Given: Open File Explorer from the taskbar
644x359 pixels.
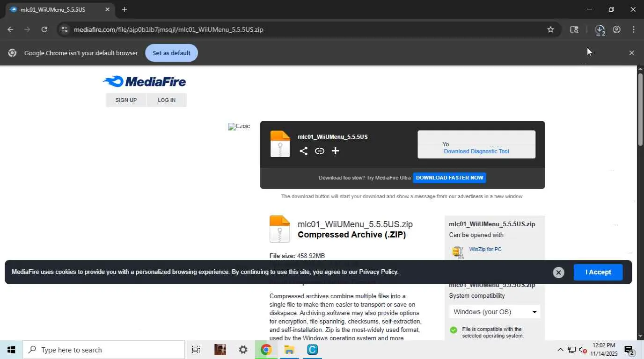Looking at the screenshot, I should (x=289, y=350).
